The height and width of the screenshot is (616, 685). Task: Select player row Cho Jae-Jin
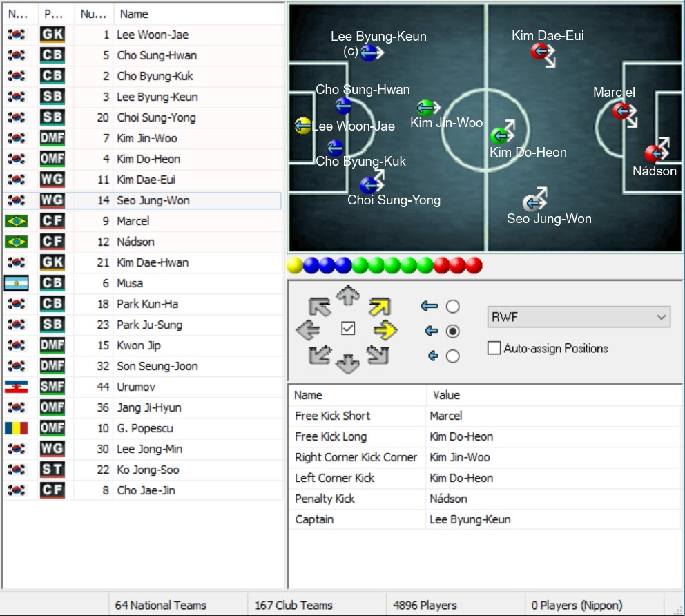[142, 490]
